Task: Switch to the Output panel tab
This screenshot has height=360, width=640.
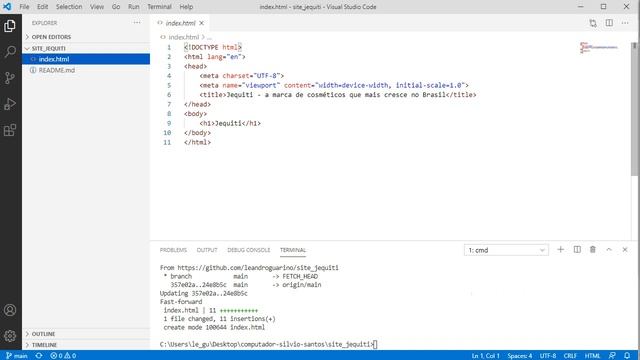Action: click(x=207, y=250)
